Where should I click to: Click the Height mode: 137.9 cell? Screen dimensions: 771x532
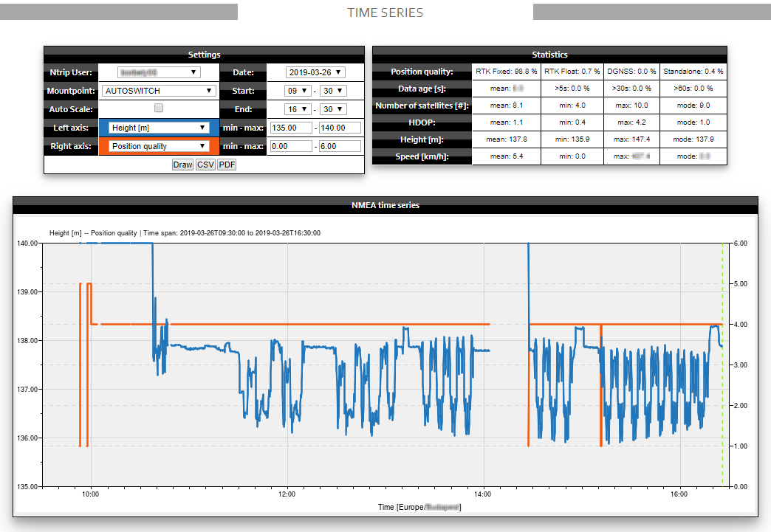tap(693, 139)
